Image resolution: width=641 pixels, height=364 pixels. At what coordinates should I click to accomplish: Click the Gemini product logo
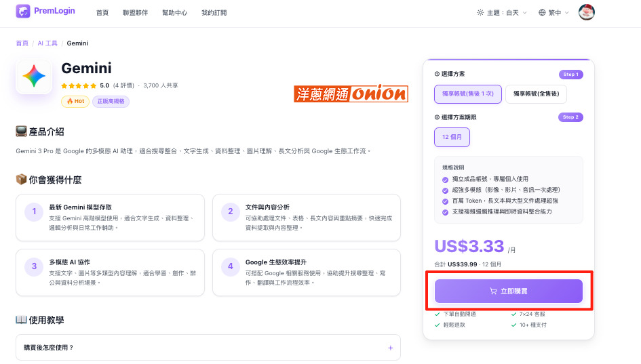point(34,77)
